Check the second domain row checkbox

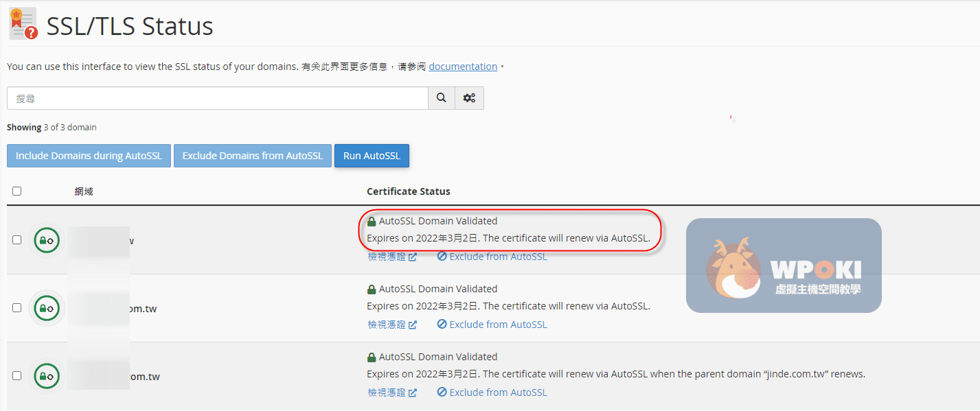coord(17,308)
